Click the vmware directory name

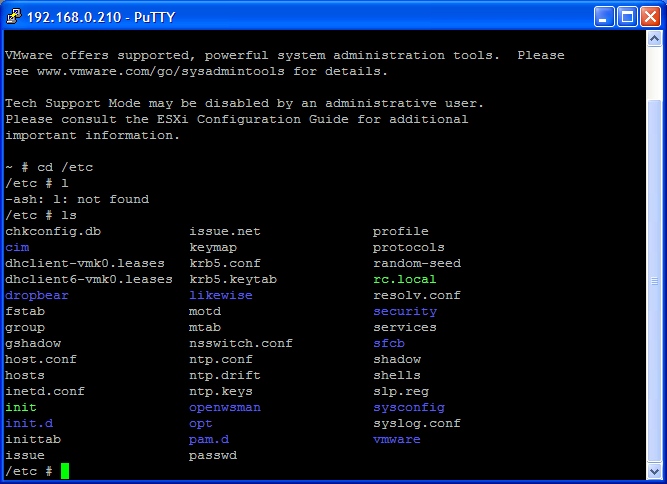pyautogui.click(x=396, y=439)
